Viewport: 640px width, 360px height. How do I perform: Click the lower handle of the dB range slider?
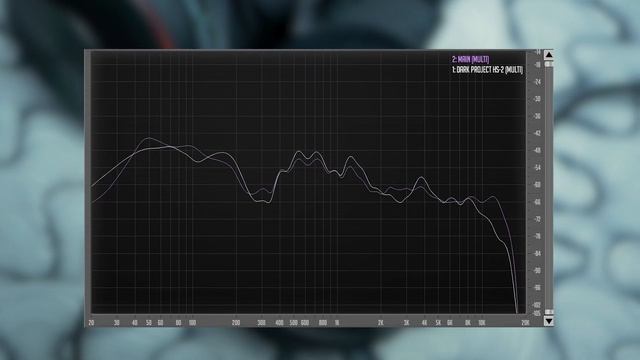click(x=549, y=312)
